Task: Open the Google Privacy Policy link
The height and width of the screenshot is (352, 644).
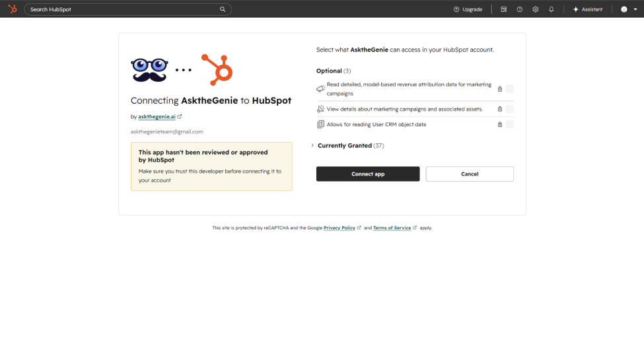Action: tap(340, 228)
